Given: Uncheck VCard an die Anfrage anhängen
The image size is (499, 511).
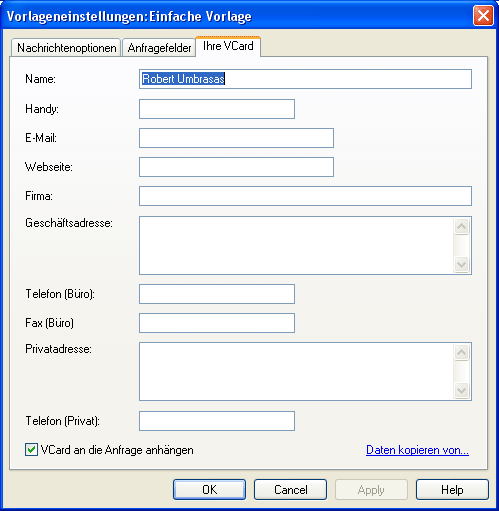Looking at the screenshot, I should tap(31, 450).
